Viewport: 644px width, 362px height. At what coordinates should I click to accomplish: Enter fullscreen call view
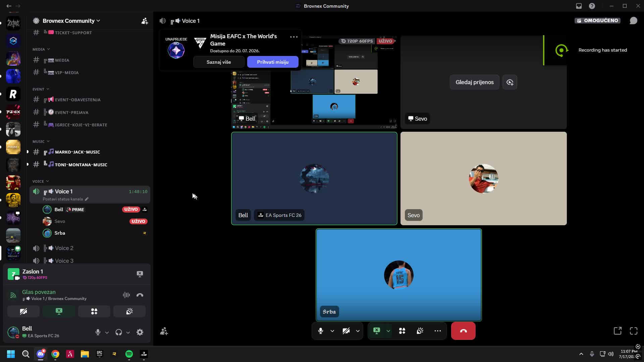[634, 331]
